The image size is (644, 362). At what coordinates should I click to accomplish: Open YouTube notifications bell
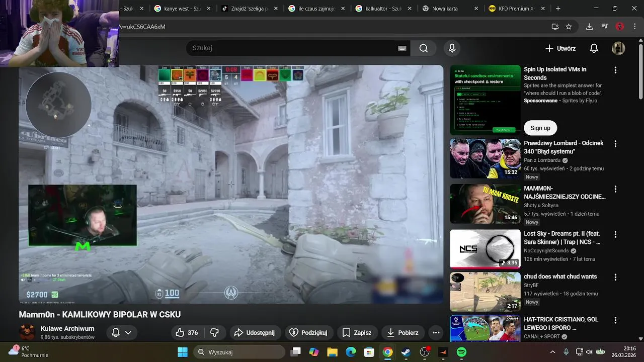click(x=594, y=48)
